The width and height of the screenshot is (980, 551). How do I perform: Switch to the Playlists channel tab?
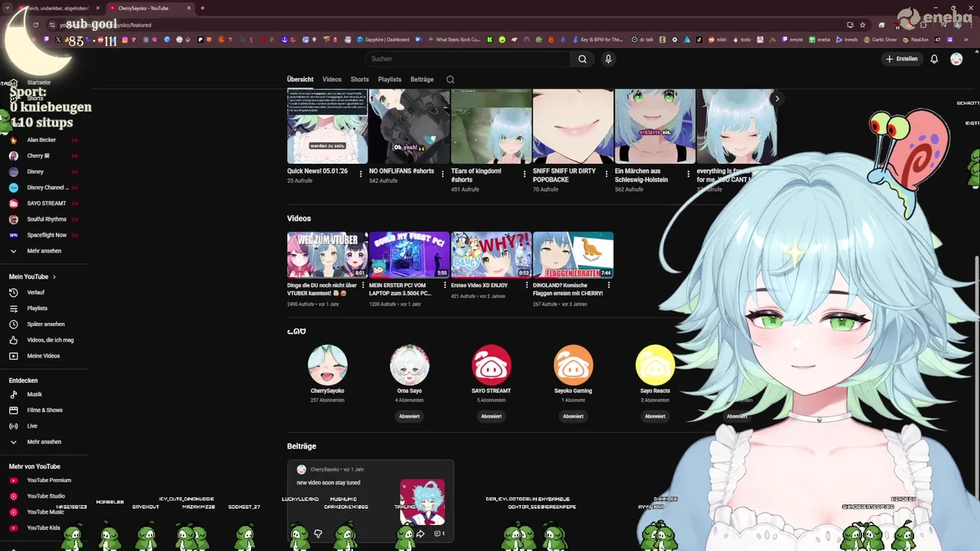click(x=390, y=80)
